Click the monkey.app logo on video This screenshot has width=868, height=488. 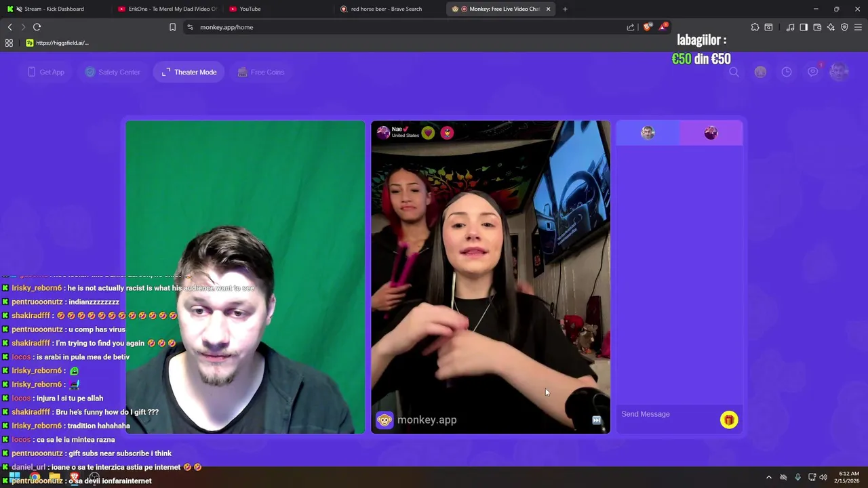click(417, 420)
